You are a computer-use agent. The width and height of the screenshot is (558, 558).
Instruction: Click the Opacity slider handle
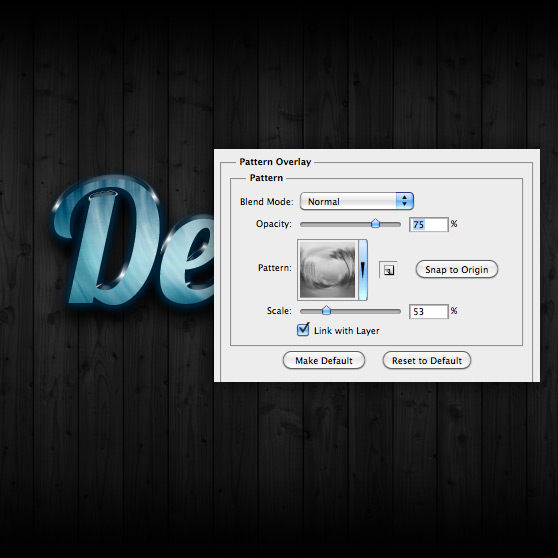tap(375, 223)
